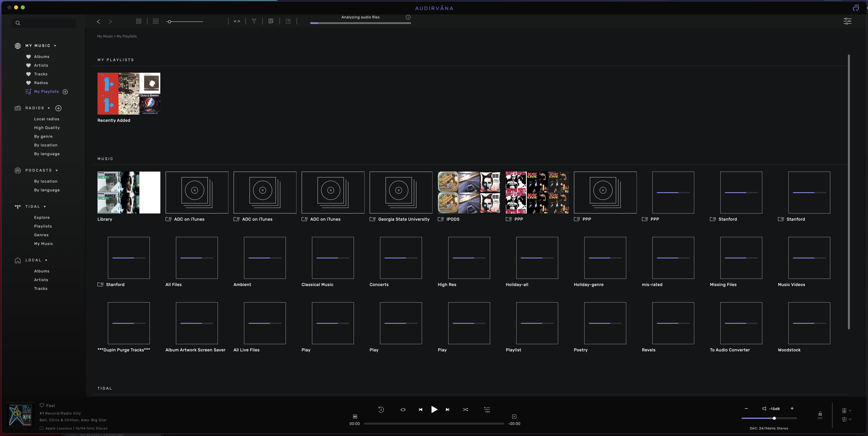Collapse the TIDAL section arrow
Screen dimensions: 868x436
pos(44,207)
